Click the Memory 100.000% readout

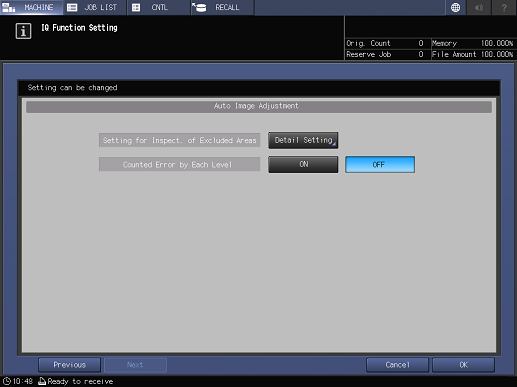473,43
